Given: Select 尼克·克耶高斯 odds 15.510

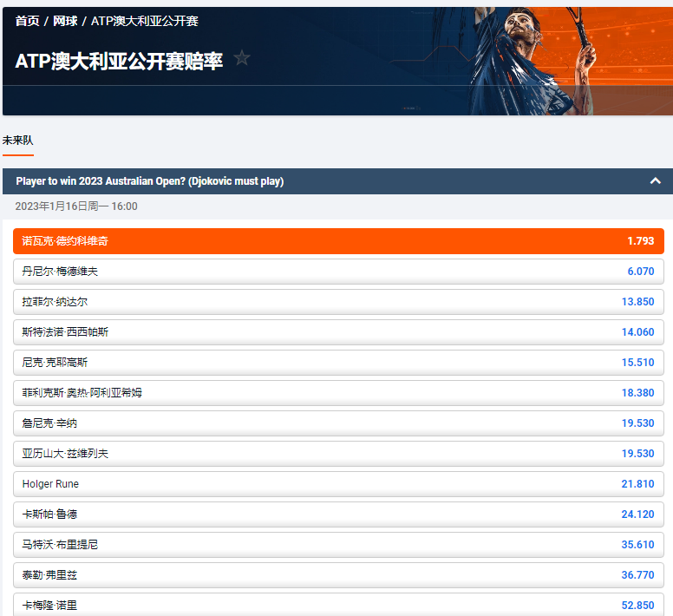Looking at the screenshot, I should (338, 363).
